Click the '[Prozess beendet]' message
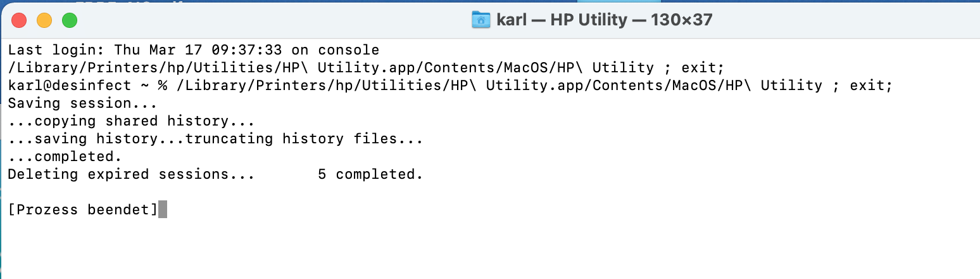The width and height of the screenshot is (980, 279). (82, 209)
